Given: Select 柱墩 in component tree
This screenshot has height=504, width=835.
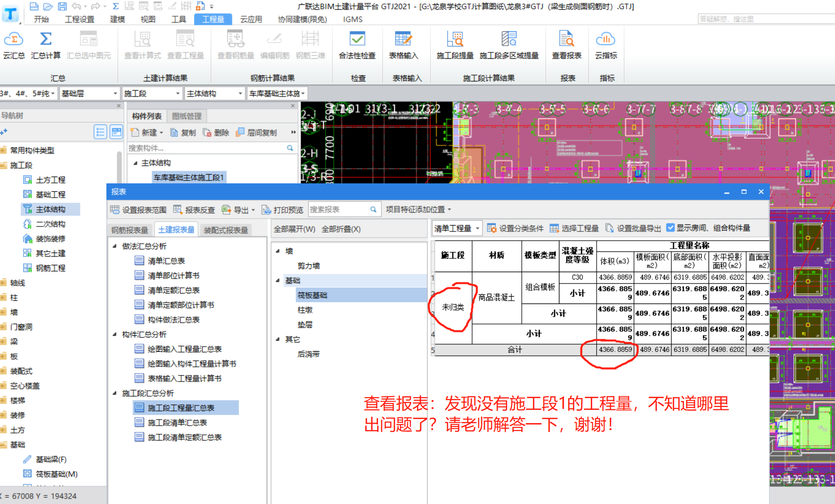Looking at the screenshot, I should (305, 310).
